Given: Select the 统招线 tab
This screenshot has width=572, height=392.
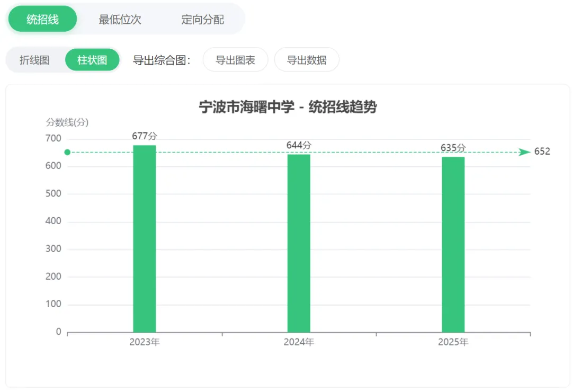Looking at the screenshot, I should [42, 19].
